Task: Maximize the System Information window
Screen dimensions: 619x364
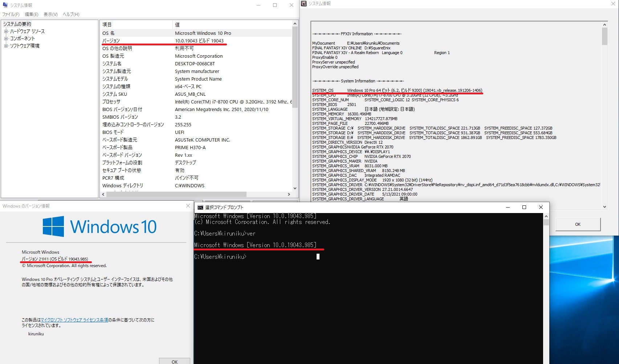Action: (275, 5)
